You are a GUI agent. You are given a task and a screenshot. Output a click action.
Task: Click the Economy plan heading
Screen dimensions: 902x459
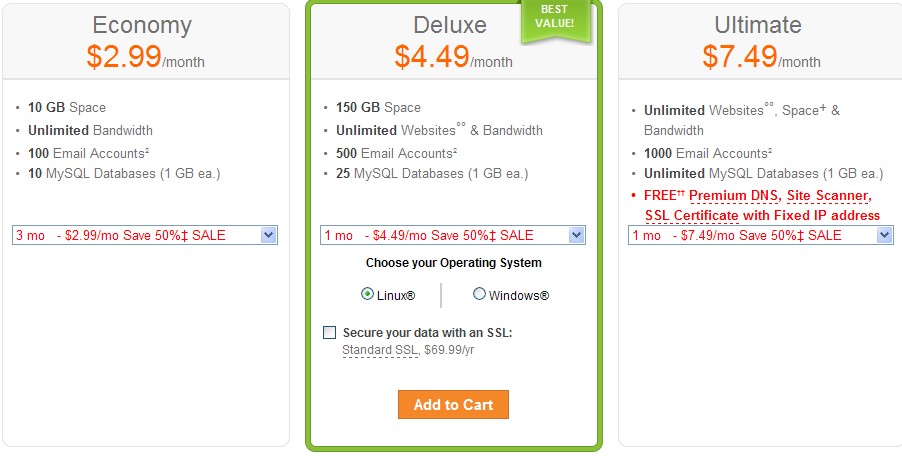coord(142,25)
